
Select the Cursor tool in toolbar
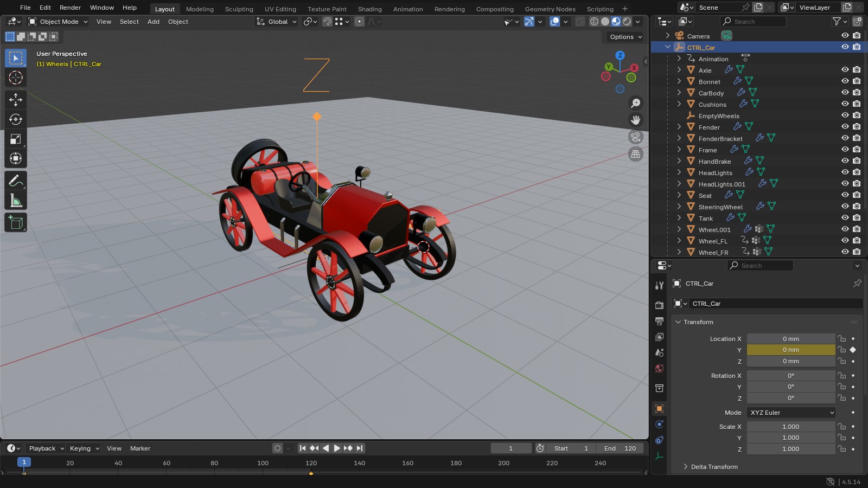click(16, 78)
